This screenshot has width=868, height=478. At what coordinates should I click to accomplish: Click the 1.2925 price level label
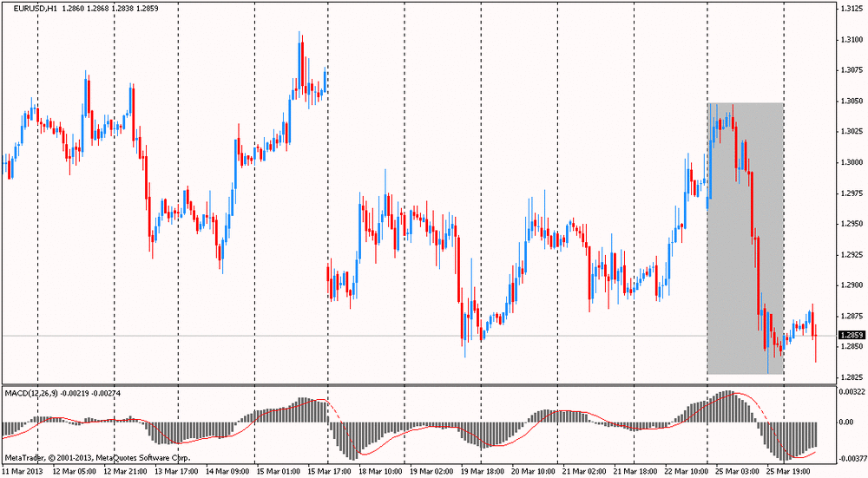click(852, 254)
